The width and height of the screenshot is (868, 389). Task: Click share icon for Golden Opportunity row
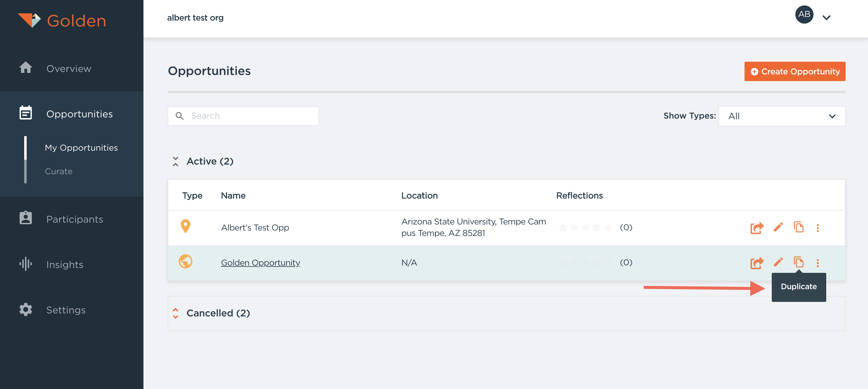pyautogui.click(x=756, y=263)
